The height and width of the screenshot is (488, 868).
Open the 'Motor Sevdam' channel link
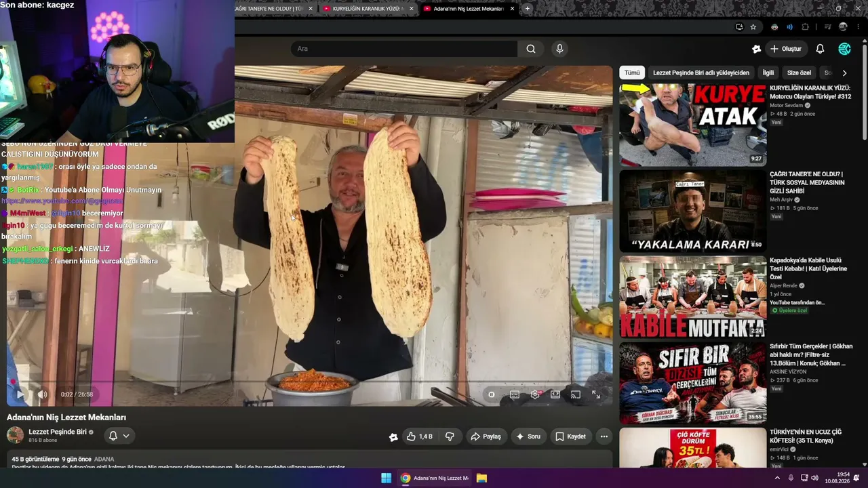click(786, 106)
